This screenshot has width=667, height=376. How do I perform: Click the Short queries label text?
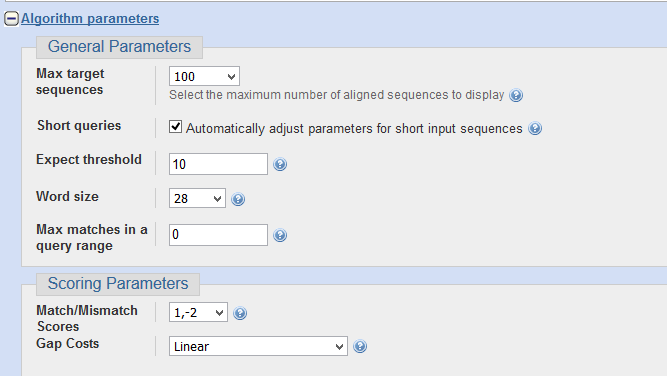coord(79,125)
